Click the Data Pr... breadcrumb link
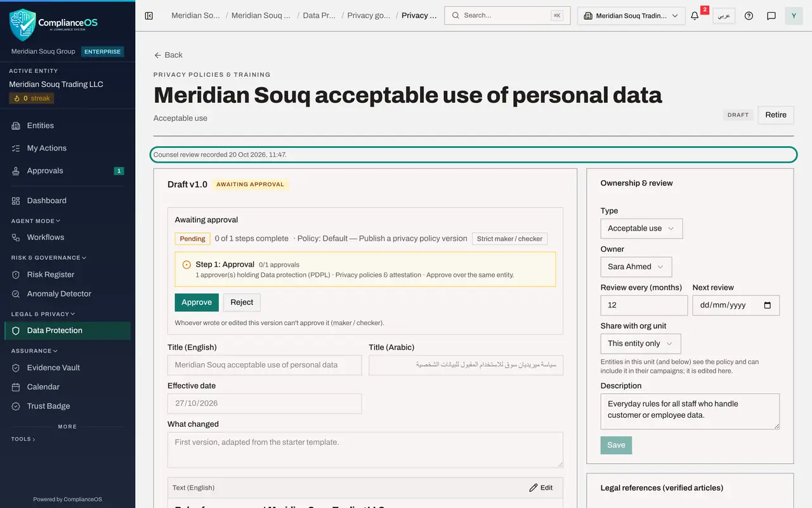 coord(319,15)
